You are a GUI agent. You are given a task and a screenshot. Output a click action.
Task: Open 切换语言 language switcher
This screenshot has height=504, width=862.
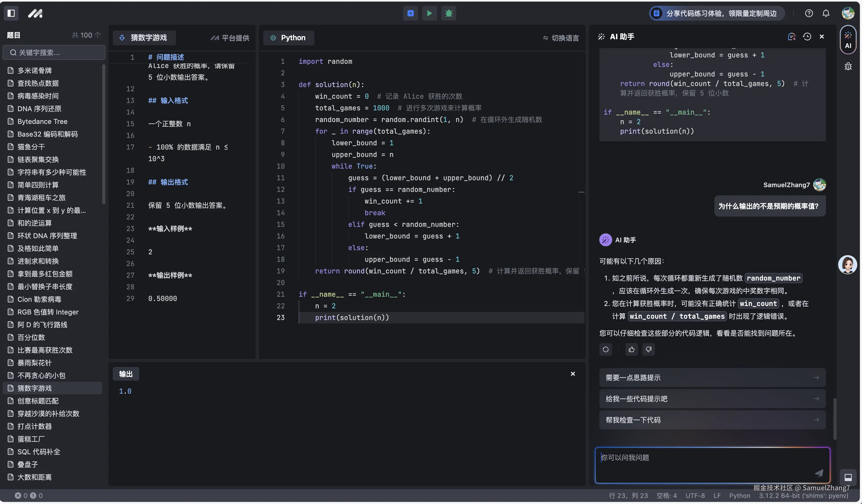[x=561, y=38]
